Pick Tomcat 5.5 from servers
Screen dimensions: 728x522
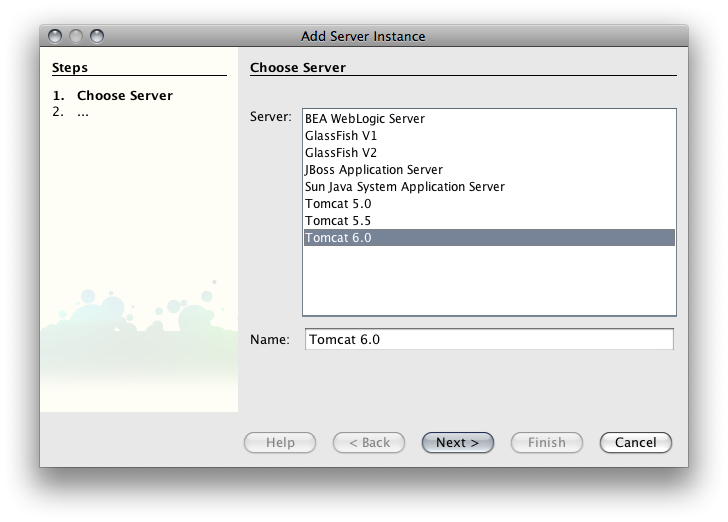tap(489, 221)
